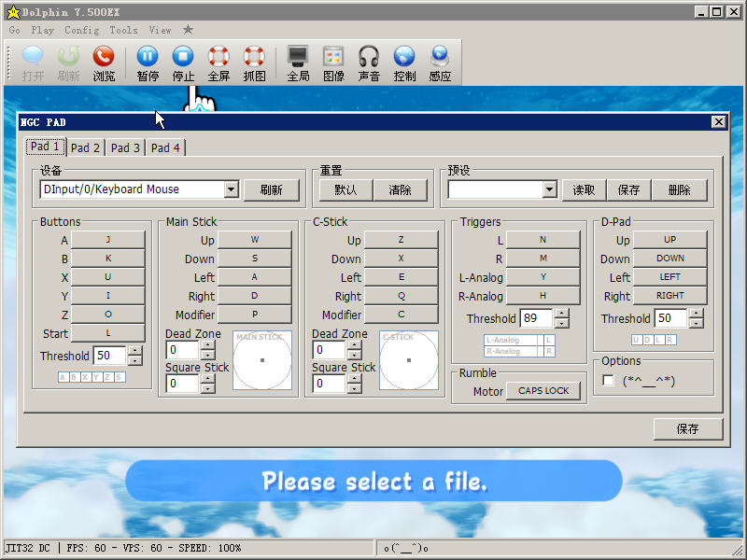747x560 pixels.
Task: Open the 感应 sensor settings icon
Action: point(440,63)
